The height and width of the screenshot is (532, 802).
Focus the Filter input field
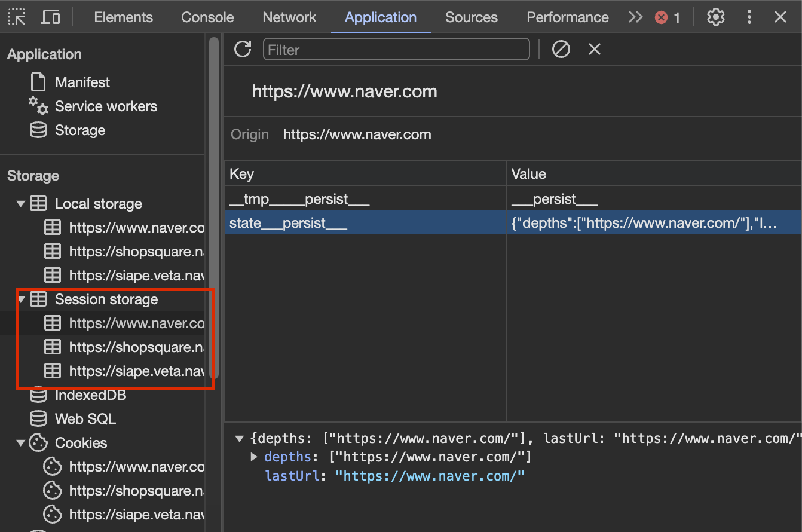point(396,49)
